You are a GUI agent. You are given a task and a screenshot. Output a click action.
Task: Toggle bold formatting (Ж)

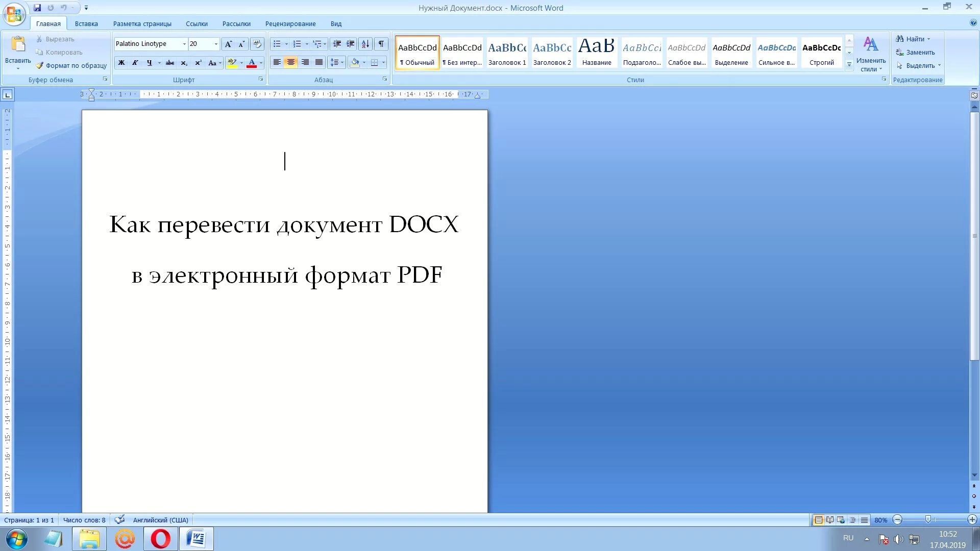[121, 63]
